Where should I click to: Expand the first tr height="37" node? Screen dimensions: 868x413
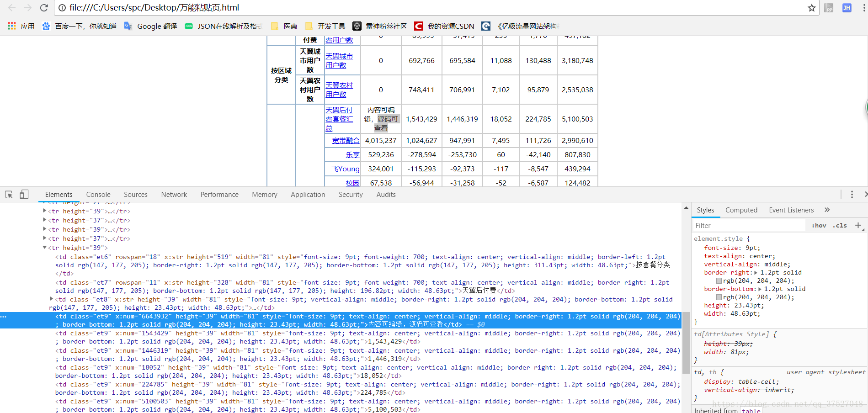point(44,220)
